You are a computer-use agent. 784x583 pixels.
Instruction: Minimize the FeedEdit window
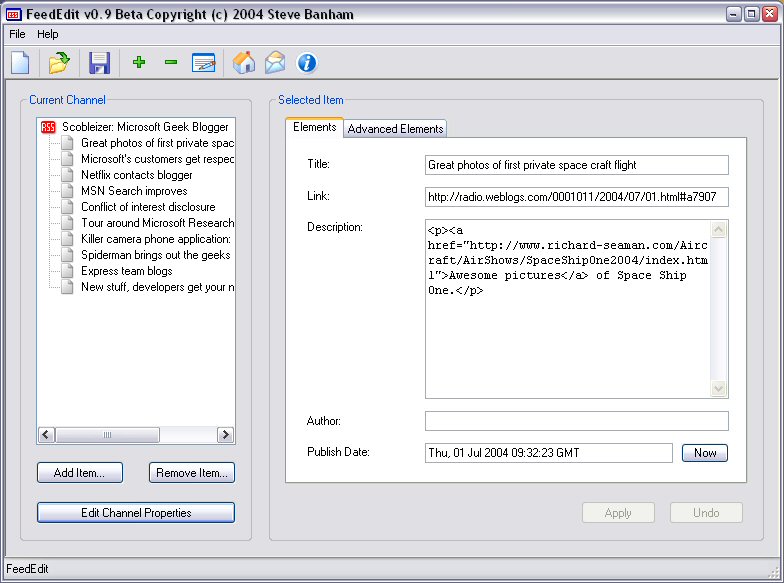(x=733, y=14)
